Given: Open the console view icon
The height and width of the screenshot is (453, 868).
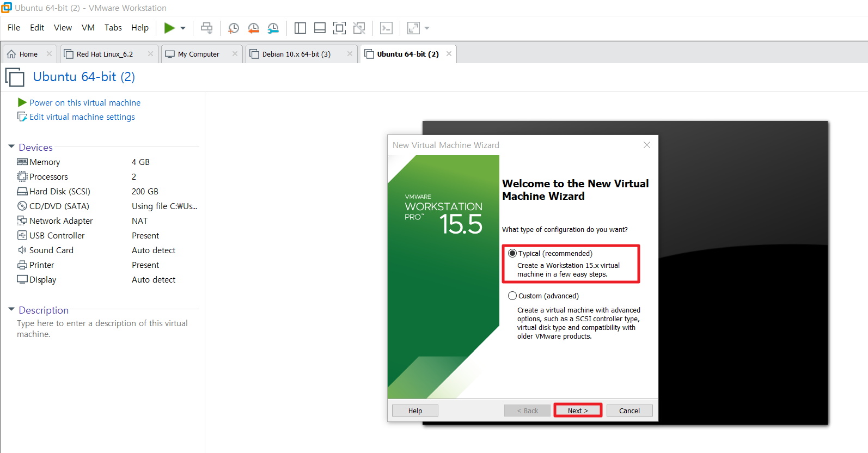Looking at the screenshot, I should (x=386, y=28).
